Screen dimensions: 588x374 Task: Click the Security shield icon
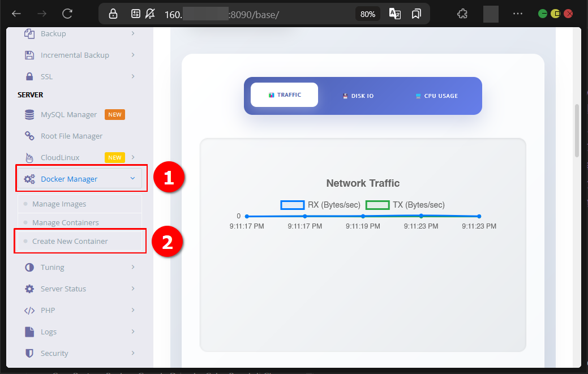pyautogui.click(x=29, y=354)
